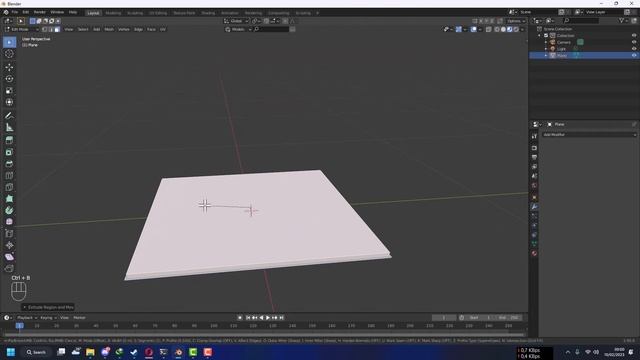Viewport: 640px width, 360px height.
Task: Select the Bevel tool
Action: tap(9, 164)
